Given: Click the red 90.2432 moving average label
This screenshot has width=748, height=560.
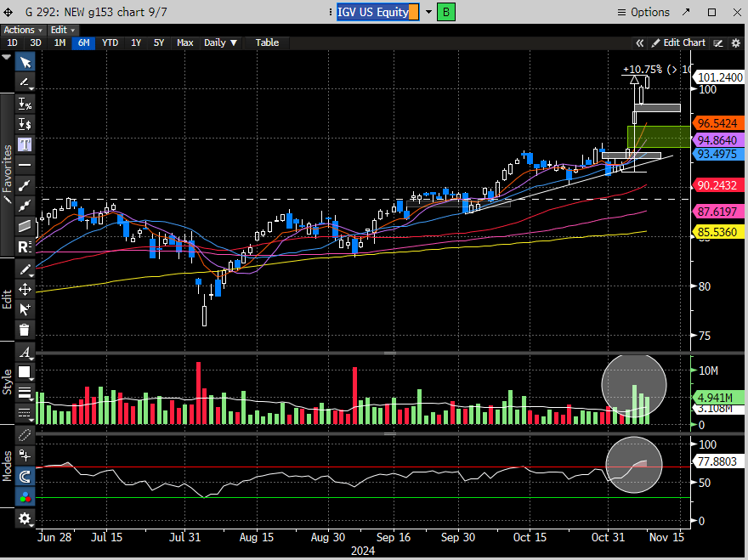Looking at the screenshot, I should pyautogui.click(x=717, y=185).
